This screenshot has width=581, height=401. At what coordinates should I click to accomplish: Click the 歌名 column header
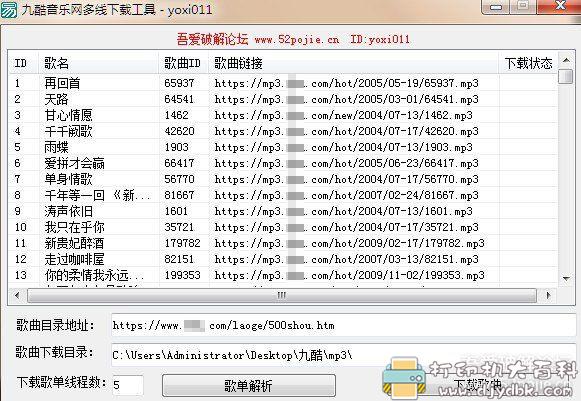pyautogui.click(x=99, y=63)
